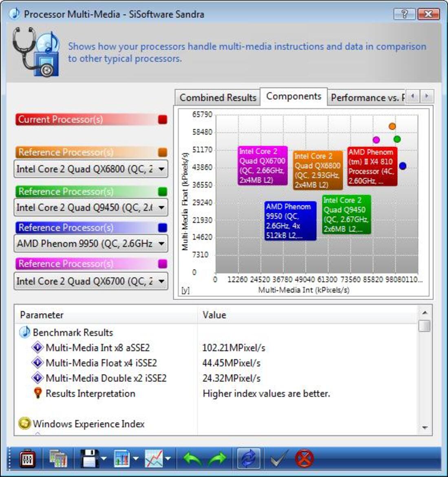Click the green Q9450 chart label
The width and height of the screenshot is (448, 477).
pyautogui.click(x=346, y=214)
